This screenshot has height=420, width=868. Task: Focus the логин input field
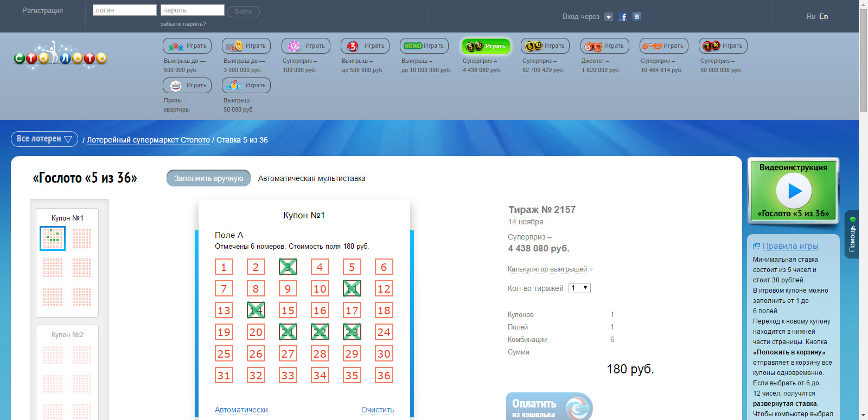click(125, 10)
